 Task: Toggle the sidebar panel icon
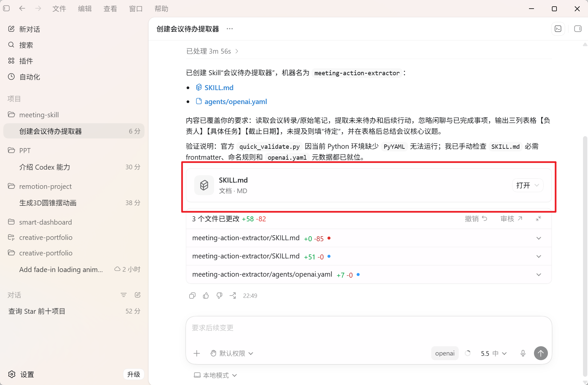pos(6,9)
